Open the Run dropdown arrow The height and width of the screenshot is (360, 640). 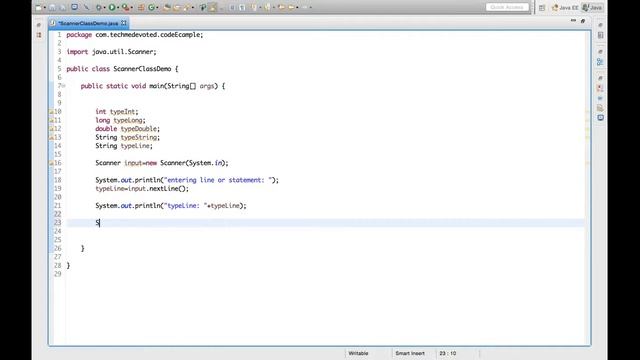pyautogui.click(x=118, y=8)
